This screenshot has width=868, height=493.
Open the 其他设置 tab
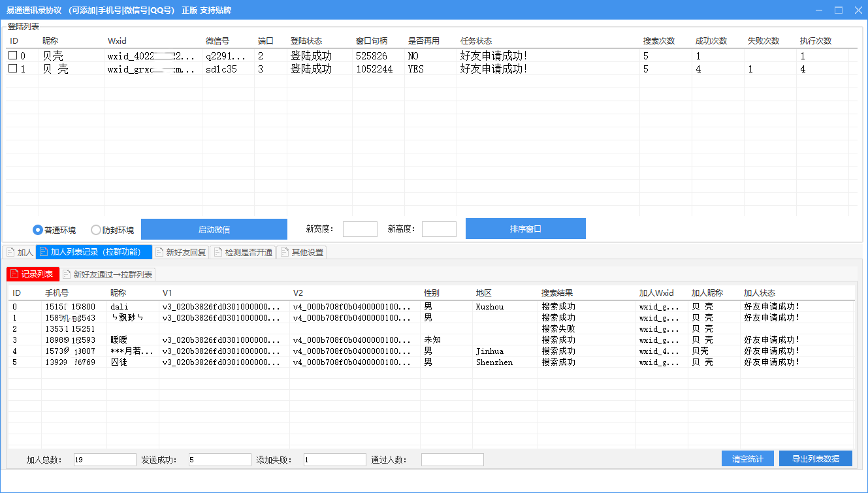(x=301, y=252)
